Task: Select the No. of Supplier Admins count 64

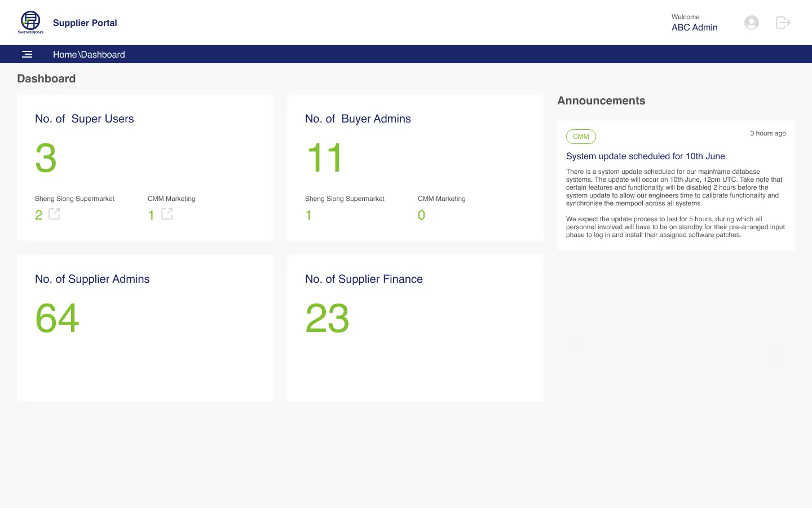Action: [x=57, y=318]
